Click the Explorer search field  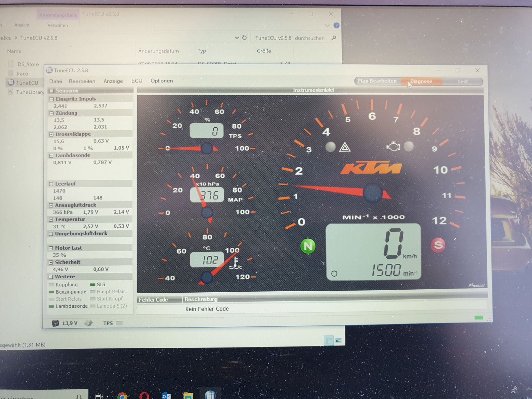pos(289,38)
